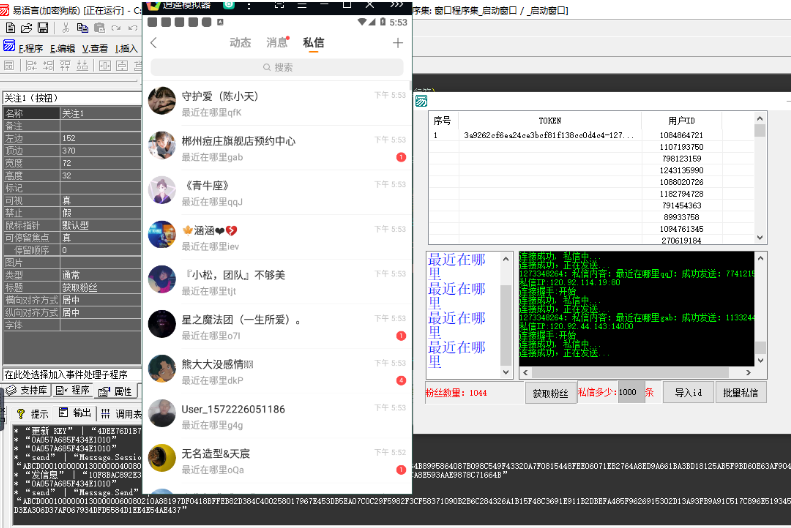Click the Redo arrow toolbar icon

click(x=116, y=28)
